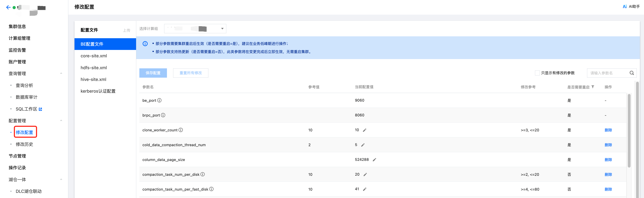Click filter icon on 是否需要重启 column
The height and width of the screenshot is (198, 644).
593,87
